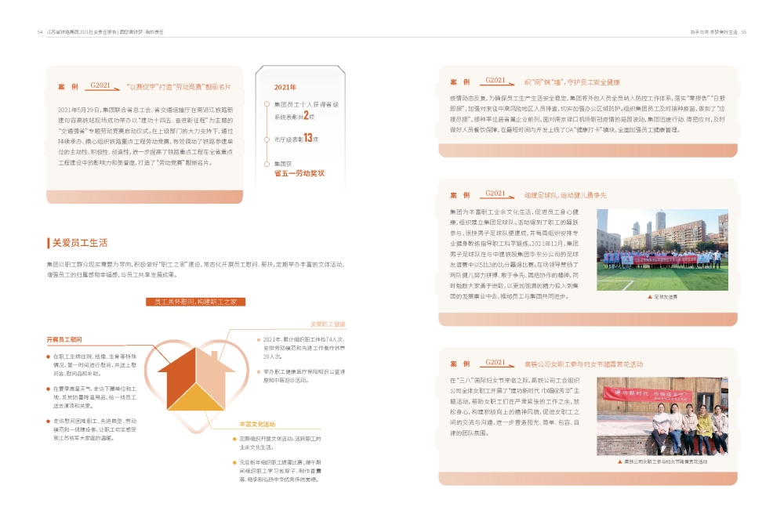Click the G2021 tag on the football team case
Screen dimensions: 784x532
click(x=495, y=194)
